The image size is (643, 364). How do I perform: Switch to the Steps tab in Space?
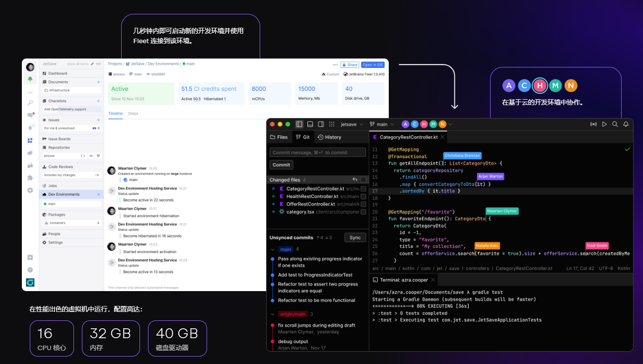pyautogui.click(x=133, y=114)
